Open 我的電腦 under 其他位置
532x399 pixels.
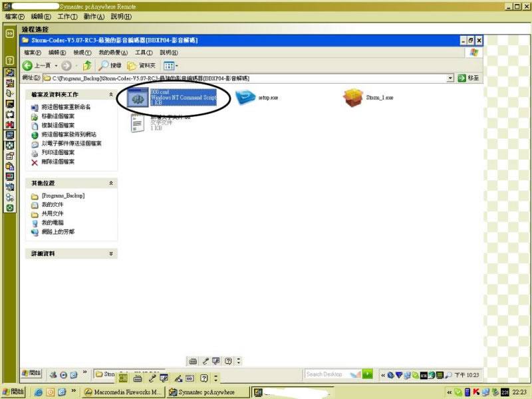click(x=53, y=223)
